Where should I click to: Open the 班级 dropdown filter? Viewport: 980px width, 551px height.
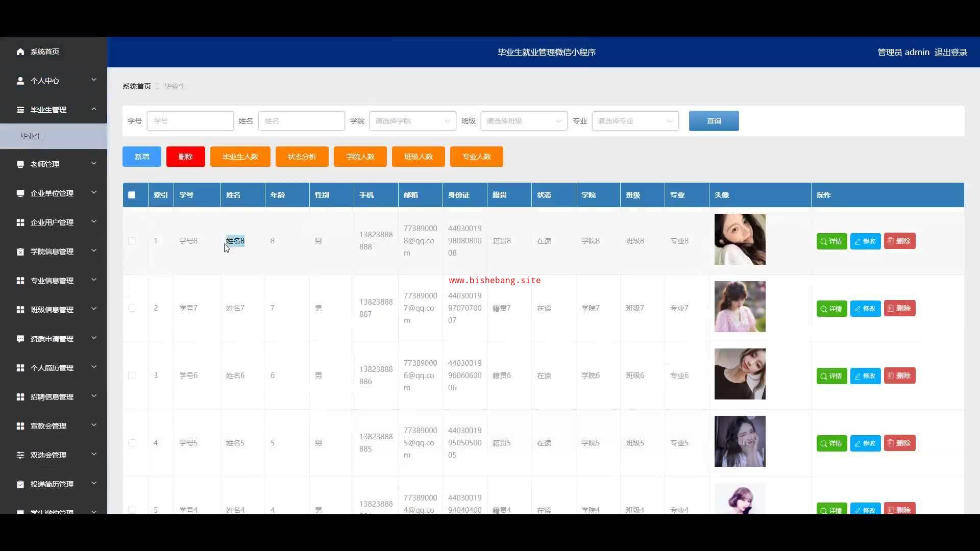pyautogui.click(x=524, y=121)
